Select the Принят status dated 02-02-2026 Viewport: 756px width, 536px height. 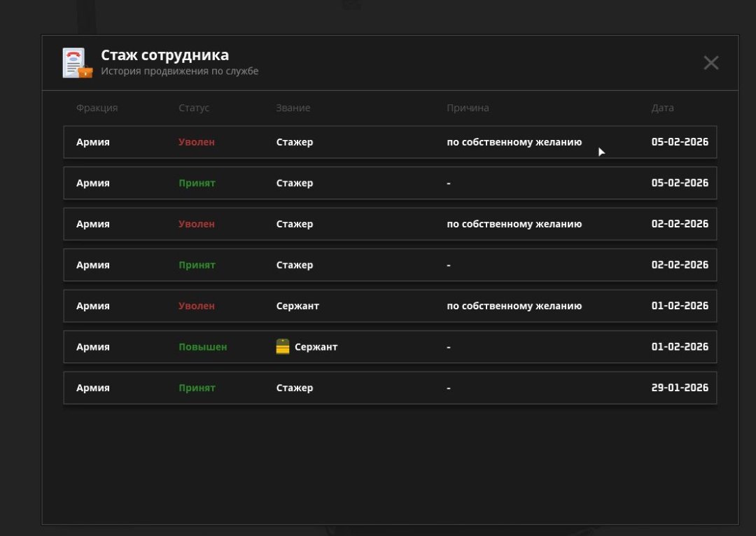197,265
